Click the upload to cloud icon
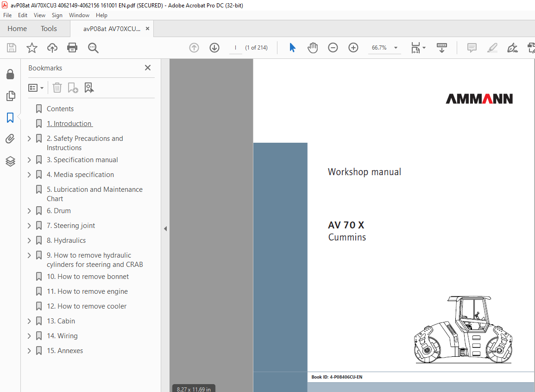 coord(52,48)
